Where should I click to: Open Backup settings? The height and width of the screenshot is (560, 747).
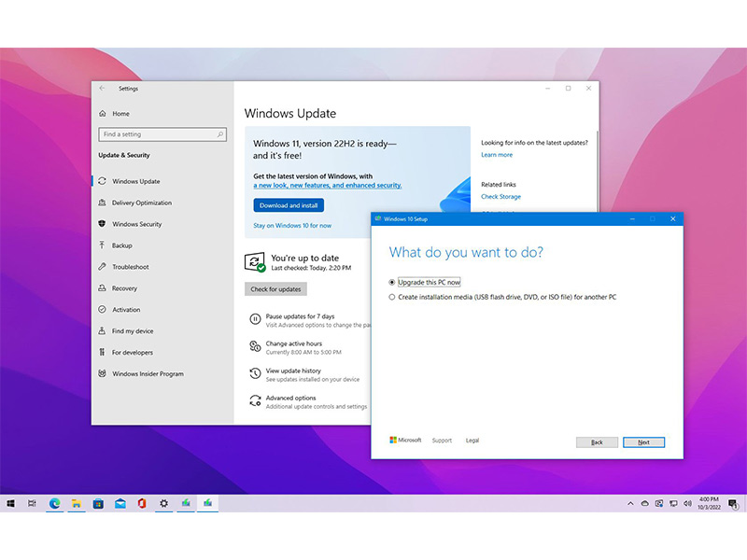tap(122, 245)
